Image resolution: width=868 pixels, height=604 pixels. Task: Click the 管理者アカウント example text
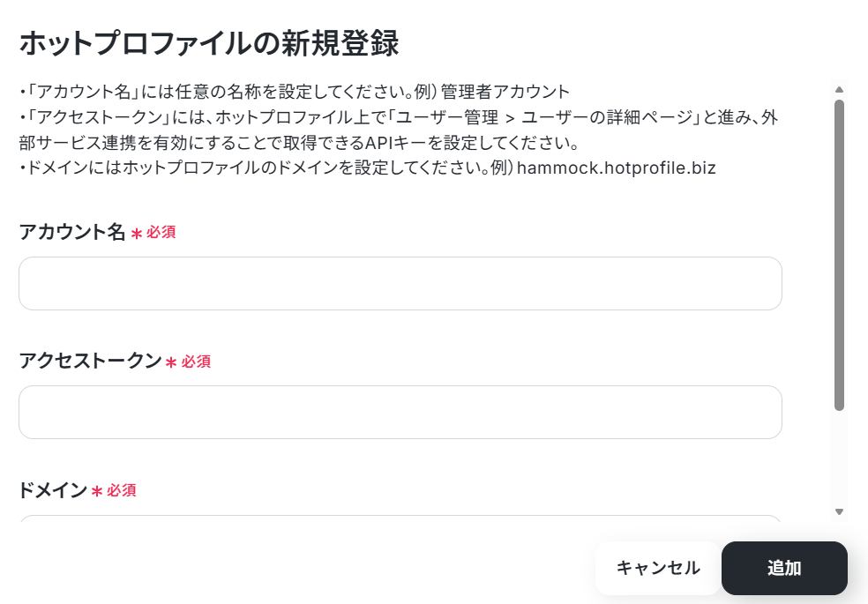(505, 92)
